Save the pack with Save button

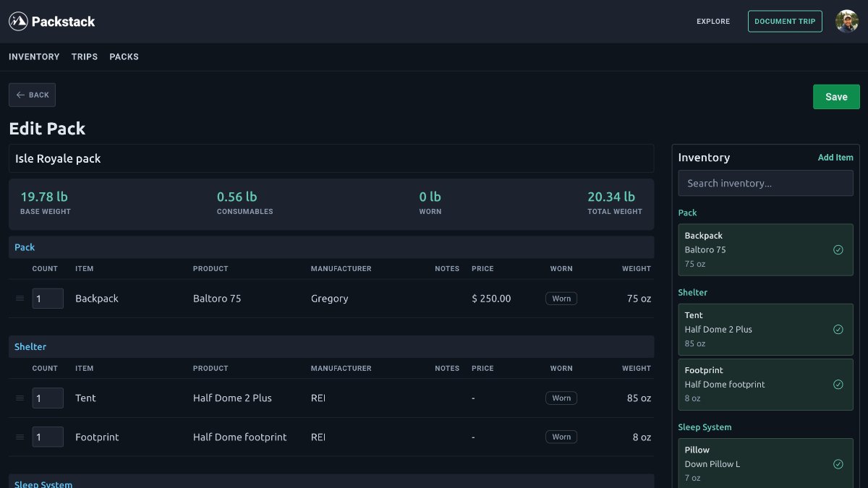click(x=836, y=97)
